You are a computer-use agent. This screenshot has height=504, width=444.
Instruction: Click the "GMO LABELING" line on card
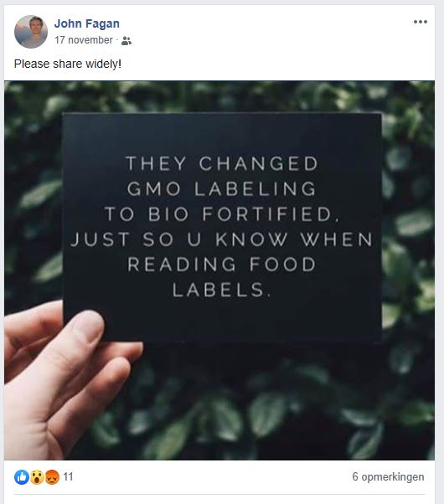point(222,188)
